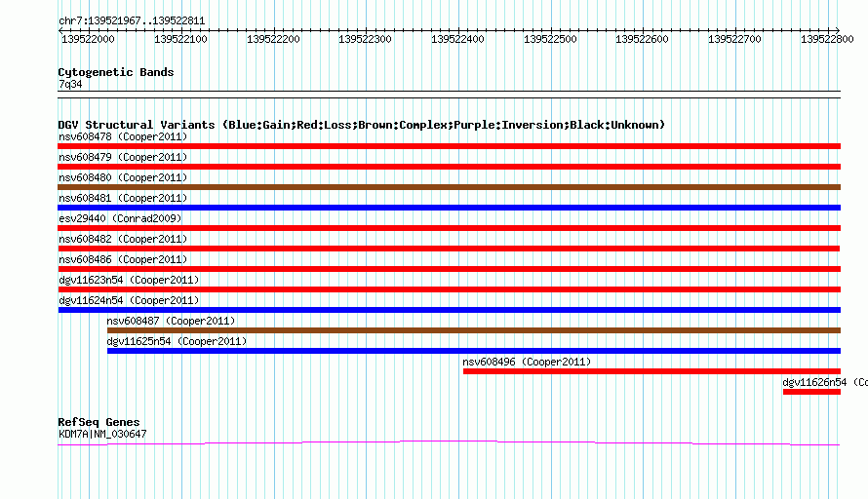Click the DGV Structural Variants track heading
868x499 pixels.
(x=362, y=125)
